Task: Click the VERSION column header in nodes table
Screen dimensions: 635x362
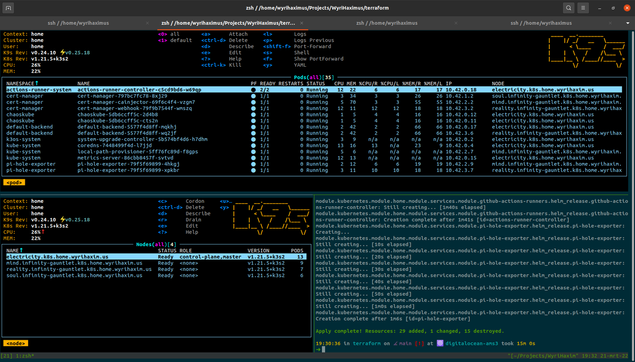Action: tap(258, 251)
